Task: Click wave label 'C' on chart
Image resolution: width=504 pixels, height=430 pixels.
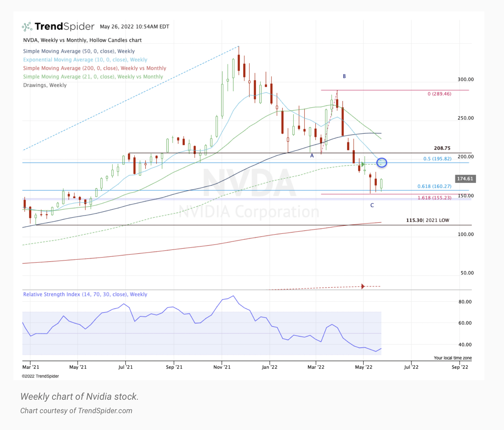Action: pyautogui.click(x=372, y=205)
